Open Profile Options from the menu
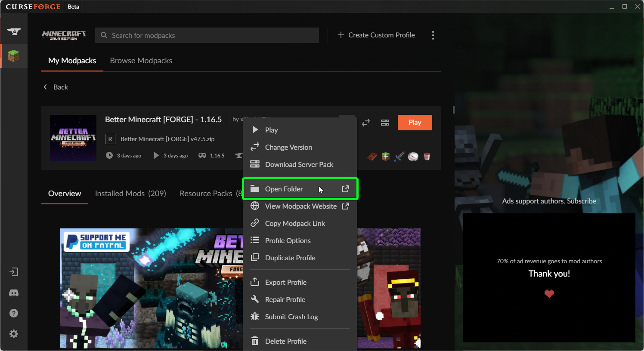 point(300,240)
